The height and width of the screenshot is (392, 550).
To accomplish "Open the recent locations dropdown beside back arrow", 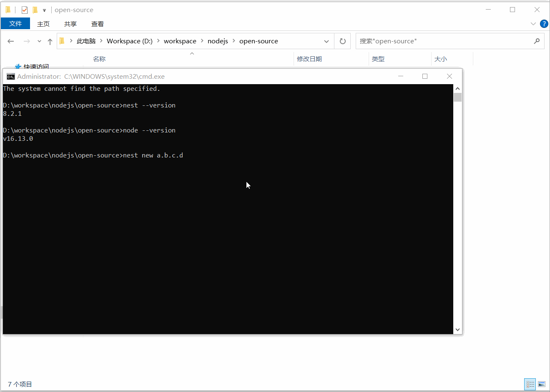I will pos(39,41).
